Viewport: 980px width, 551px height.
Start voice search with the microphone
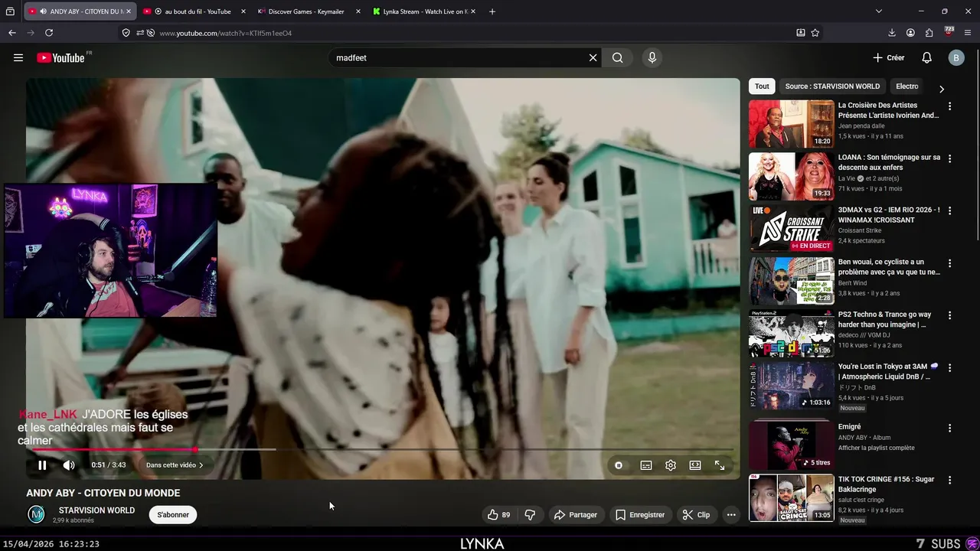(x=652, y=57)
